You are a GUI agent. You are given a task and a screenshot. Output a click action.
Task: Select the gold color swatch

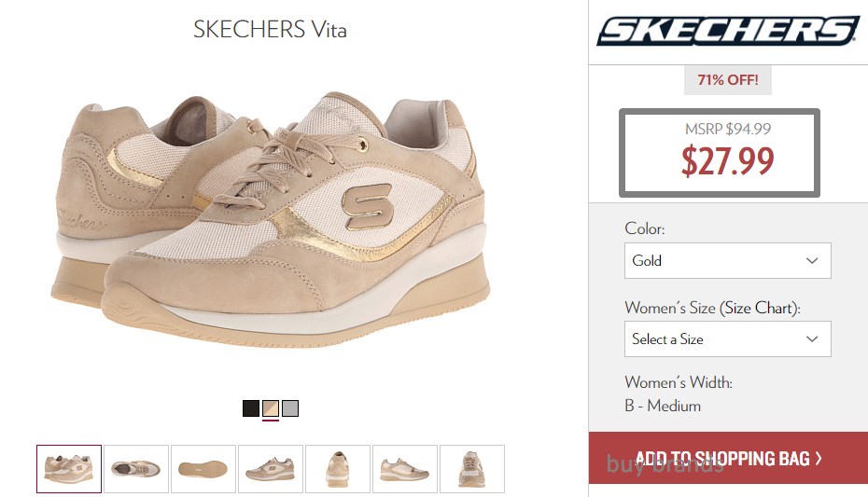(270, 408)
